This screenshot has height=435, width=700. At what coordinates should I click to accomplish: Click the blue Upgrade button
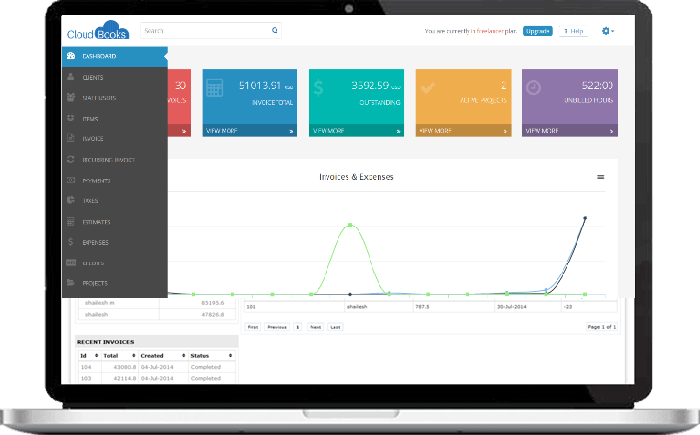pos(537,31)
